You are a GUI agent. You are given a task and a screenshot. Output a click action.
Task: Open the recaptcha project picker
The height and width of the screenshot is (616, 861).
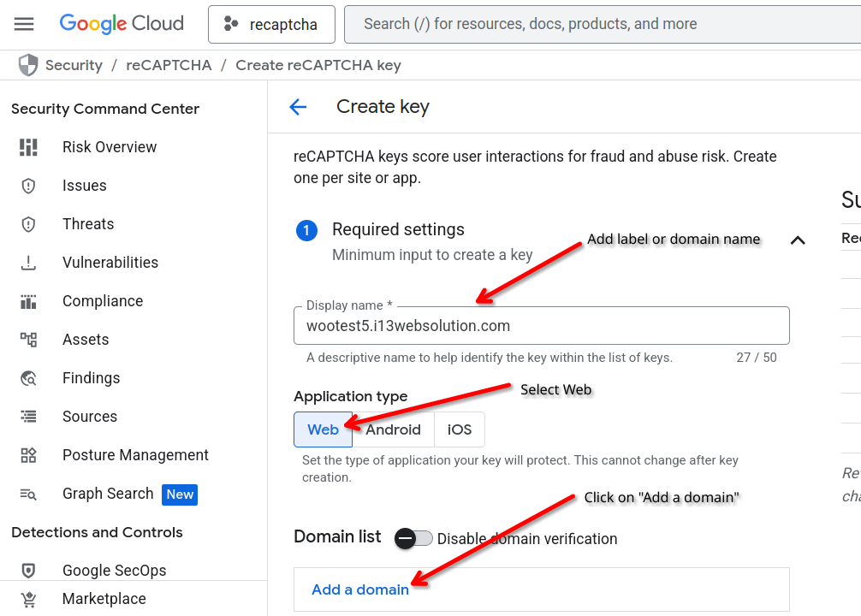tap(271, 24)
